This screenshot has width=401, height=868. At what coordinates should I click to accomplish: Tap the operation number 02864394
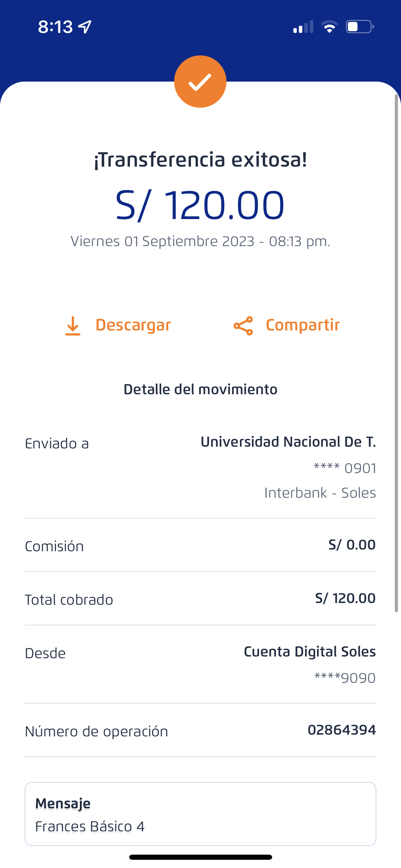pyautogui.click(x=342, y=730)
